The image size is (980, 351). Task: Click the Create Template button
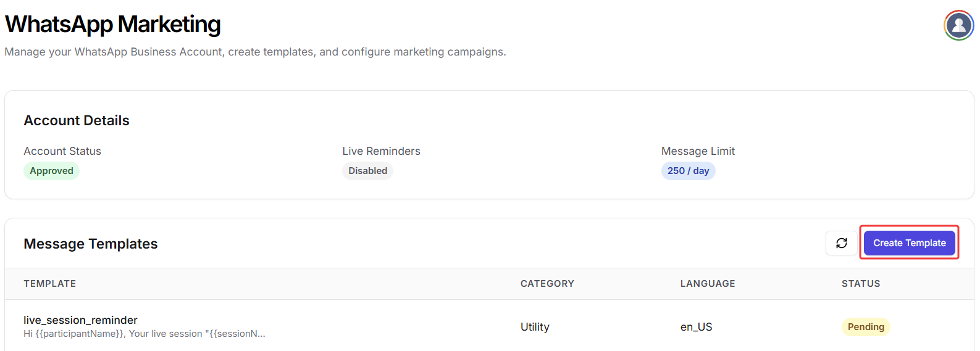click(909, 243)
